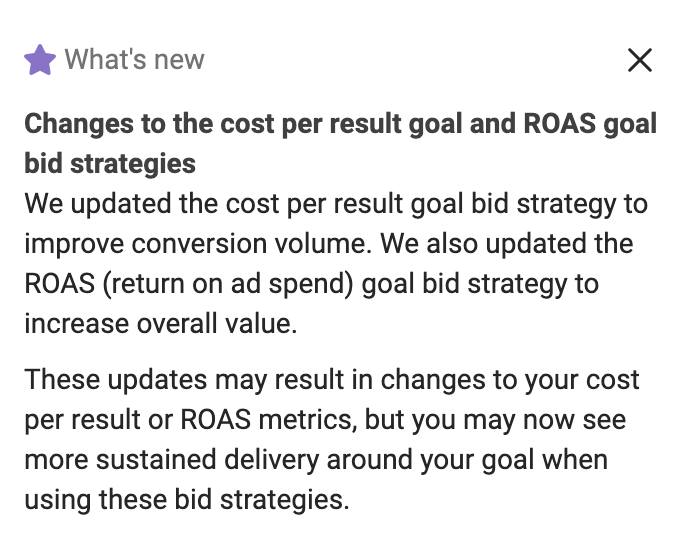This screenshot has width=696, height=538.
Task: Click the words "goal bid strategy to" after "(return on ad spend)"
Action: 480,284
